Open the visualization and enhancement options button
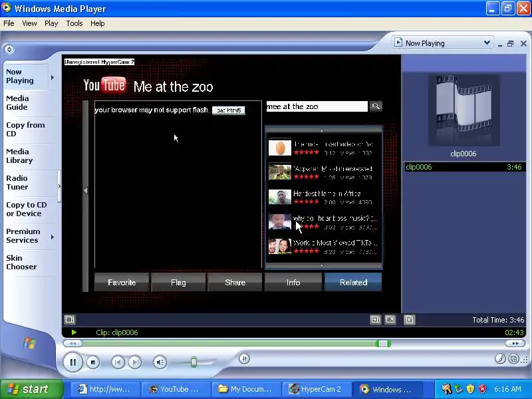532x399 pixels. 70,320
